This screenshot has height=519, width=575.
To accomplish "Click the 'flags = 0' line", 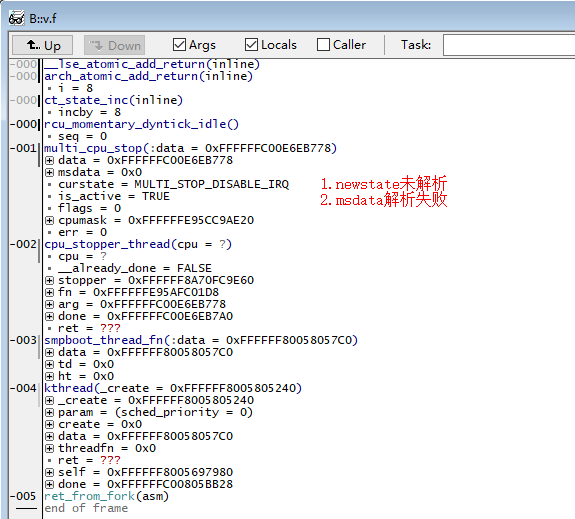I will click(89, 208).
